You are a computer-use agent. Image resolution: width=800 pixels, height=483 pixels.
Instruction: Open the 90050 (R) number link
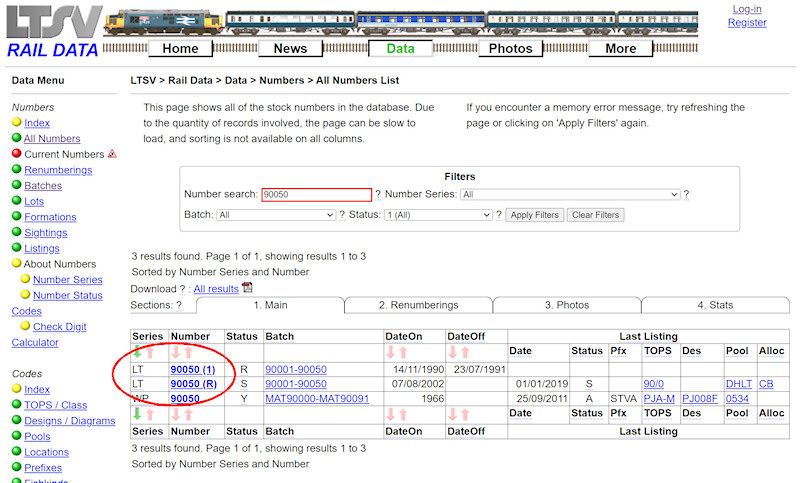[x=194, y=384]
